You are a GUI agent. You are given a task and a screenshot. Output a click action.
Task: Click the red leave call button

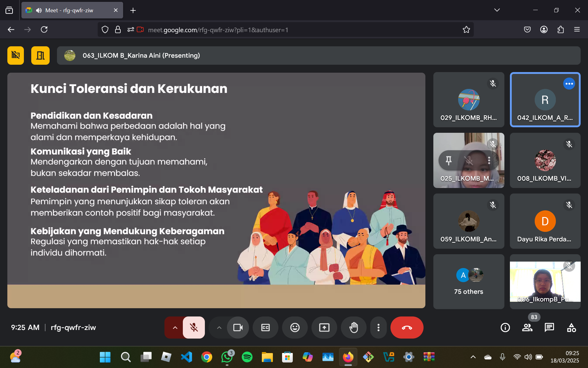[407, 328]
